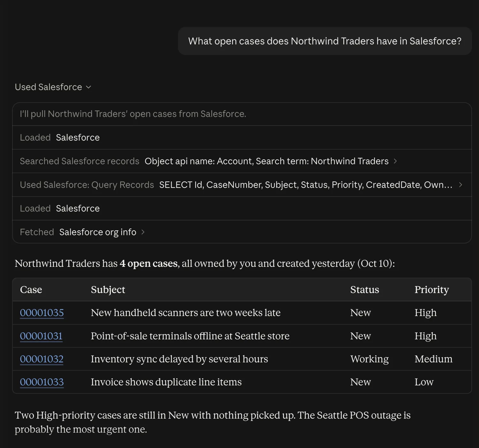Select "Invoice shows duplicate line items" subject
The image size is (479, 448).
click(166, 382)
